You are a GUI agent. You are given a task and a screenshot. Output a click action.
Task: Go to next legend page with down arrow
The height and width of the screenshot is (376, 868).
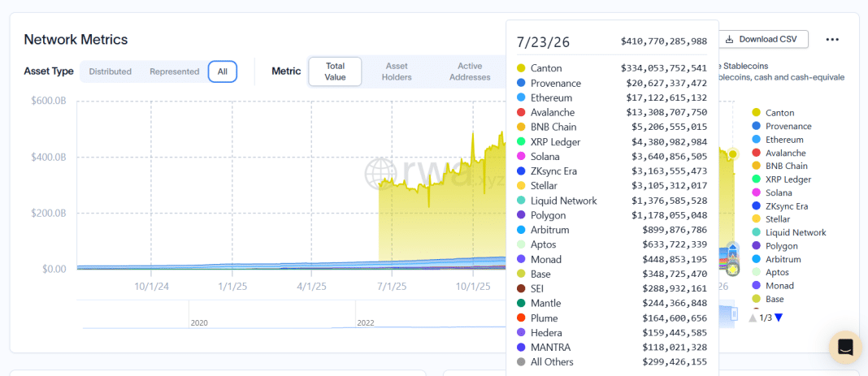pyautogui.click(x=779, y=318)
